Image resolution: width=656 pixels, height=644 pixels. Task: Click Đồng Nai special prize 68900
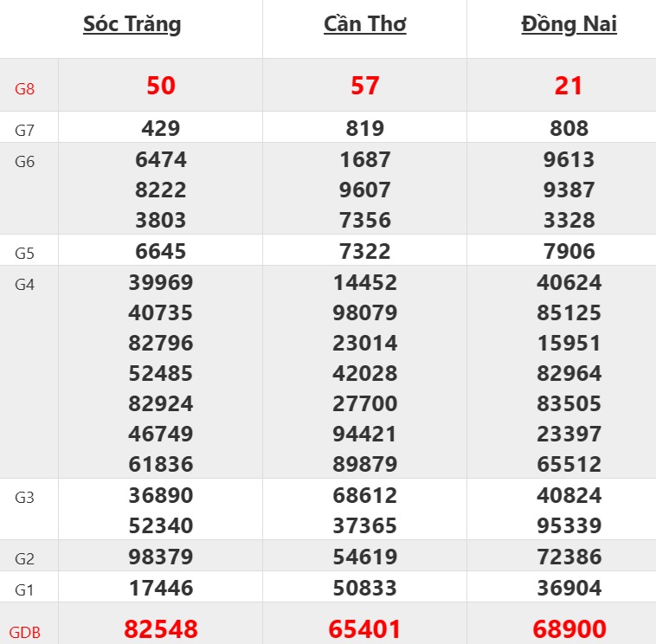click(569, 629)
